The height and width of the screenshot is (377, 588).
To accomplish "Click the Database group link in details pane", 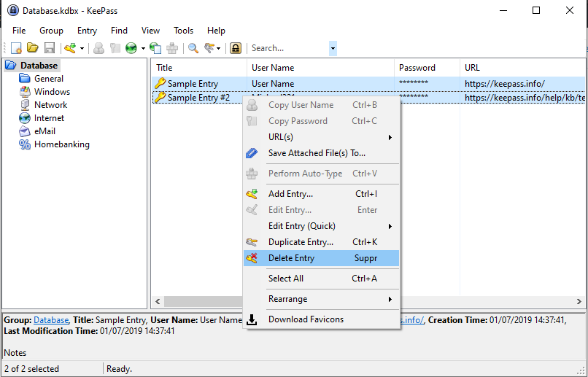I will (x=51, y=320).
